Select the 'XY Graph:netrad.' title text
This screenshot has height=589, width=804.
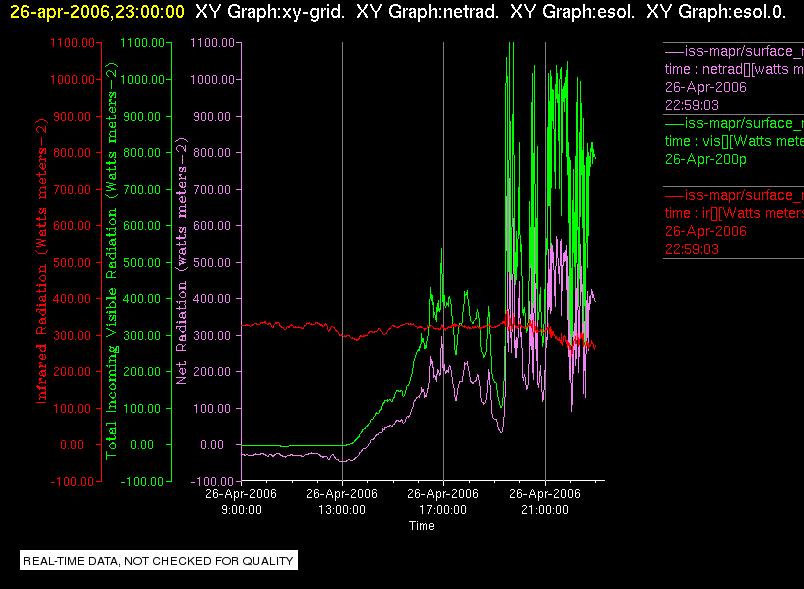tap(427, 11)
